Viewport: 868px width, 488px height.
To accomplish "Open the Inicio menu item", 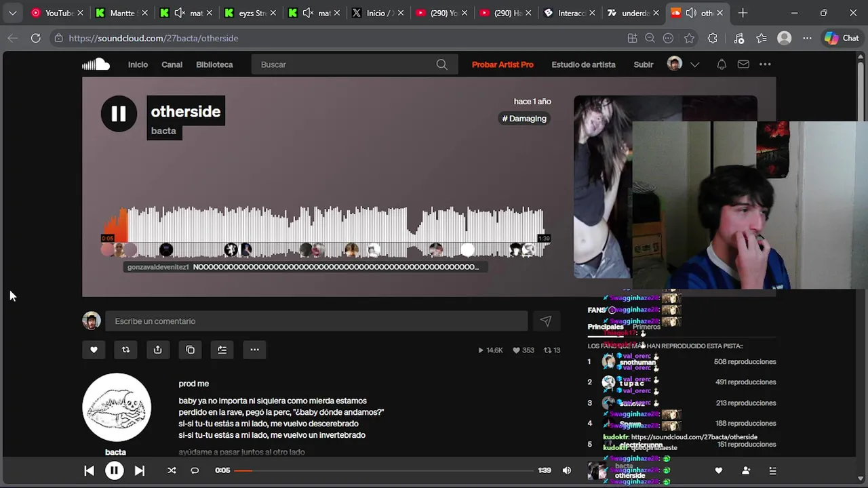I will pos(138,64).
